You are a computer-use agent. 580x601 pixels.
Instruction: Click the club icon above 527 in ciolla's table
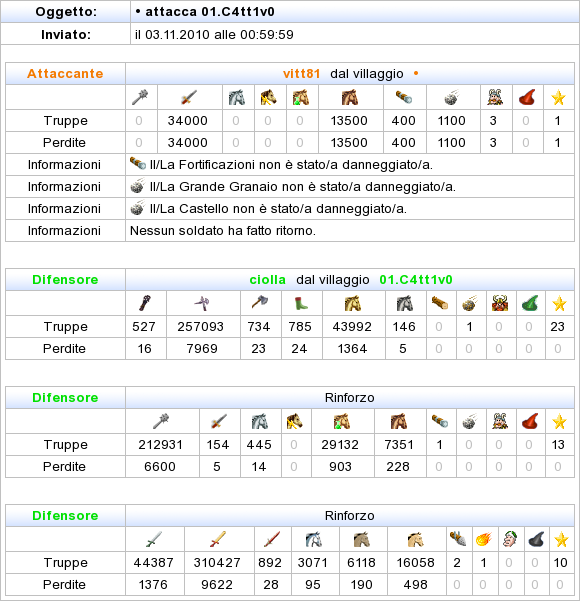145,303
